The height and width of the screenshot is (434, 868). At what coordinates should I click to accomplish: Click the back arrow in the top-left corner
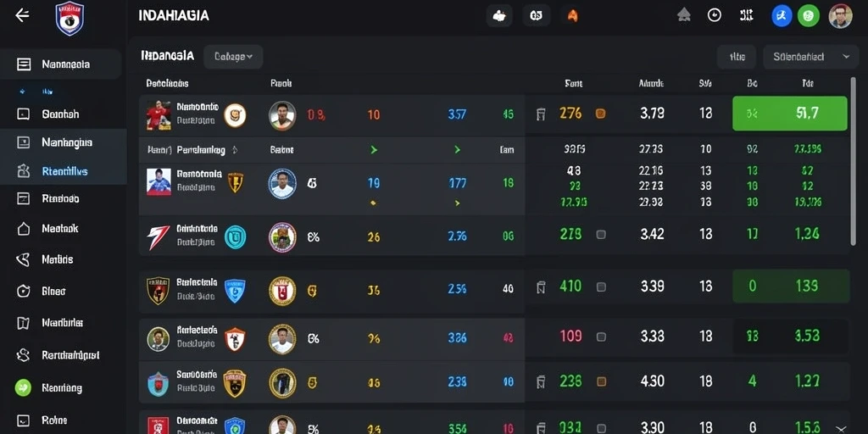tap(22, 15)
